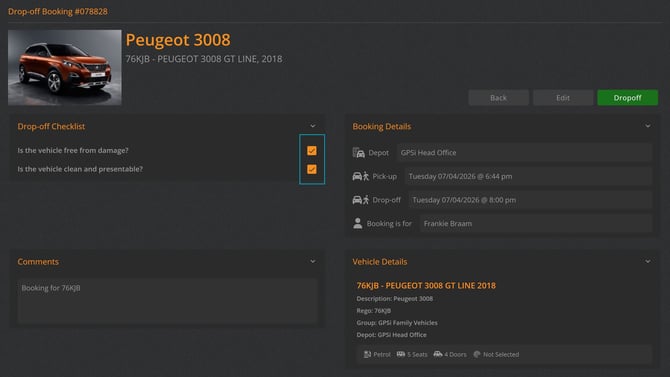Click 'Is the vehicle clean and presentable?' question text

(80, 169)
